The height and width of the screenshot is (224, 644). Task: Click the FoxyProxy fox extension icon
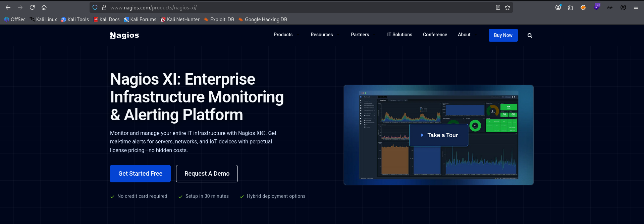(x=583, y=7)
